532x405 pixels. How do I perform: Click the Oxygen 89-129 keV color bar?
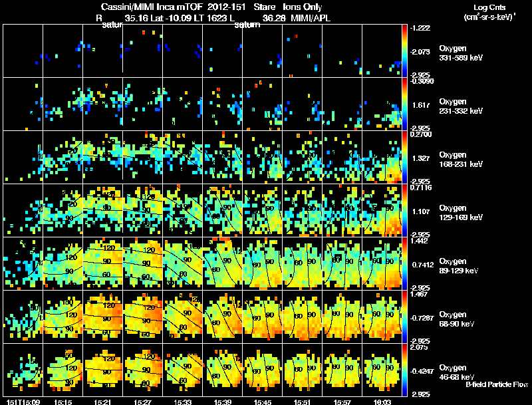(404, 263)
